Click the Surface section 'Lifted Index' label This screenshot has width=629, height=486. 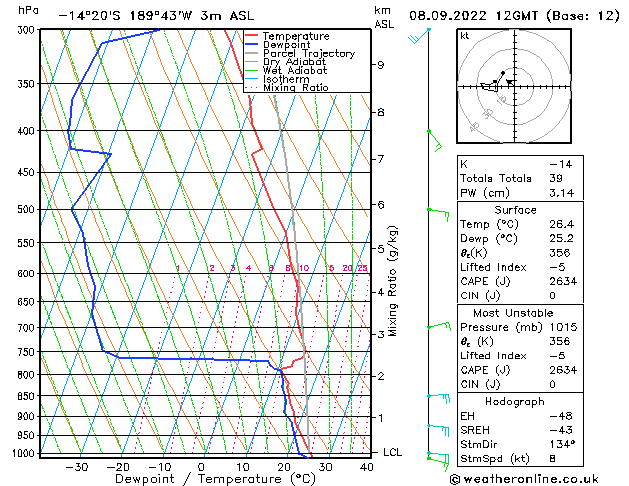(493, 267)
